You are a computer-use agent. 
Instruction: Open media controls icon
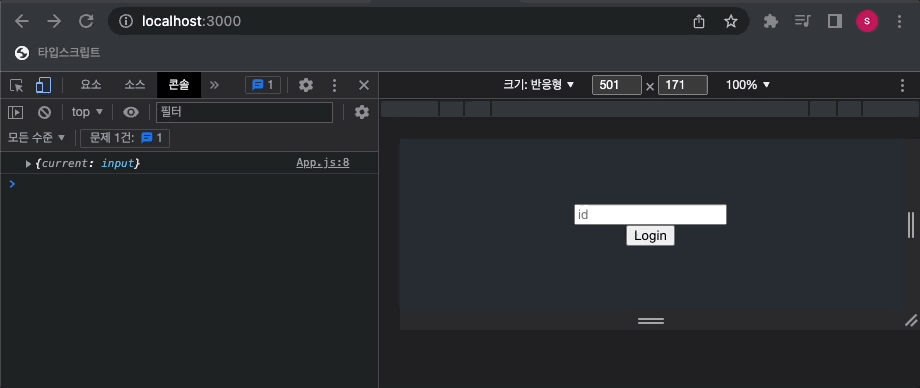tap(802, 22)
